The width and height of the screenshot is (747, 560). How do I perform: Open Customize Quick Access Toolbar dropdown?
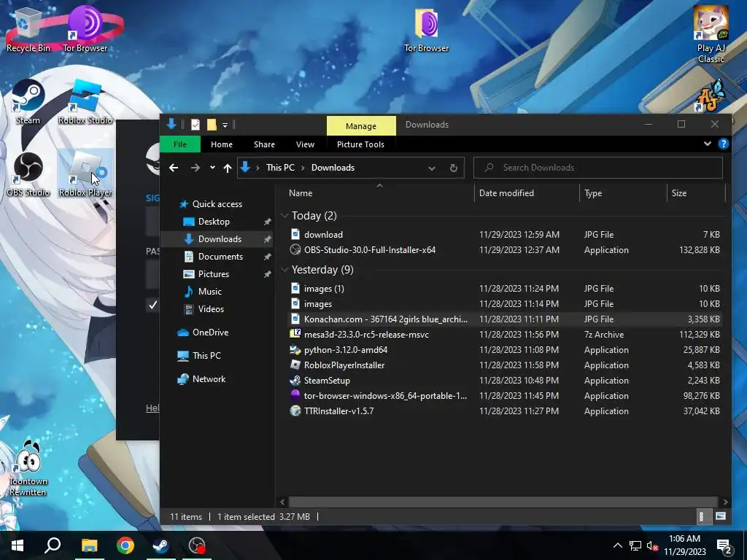(x=225, y=125)
